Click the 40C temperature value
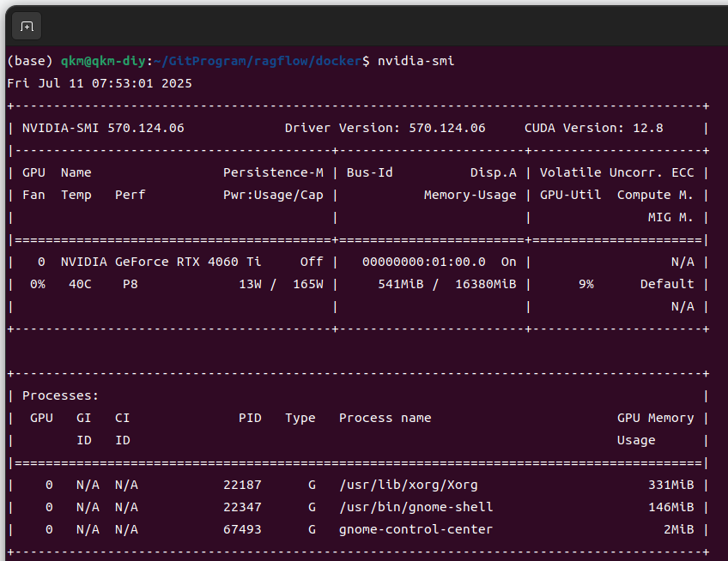728x561 pixels. tap(80, 285)
